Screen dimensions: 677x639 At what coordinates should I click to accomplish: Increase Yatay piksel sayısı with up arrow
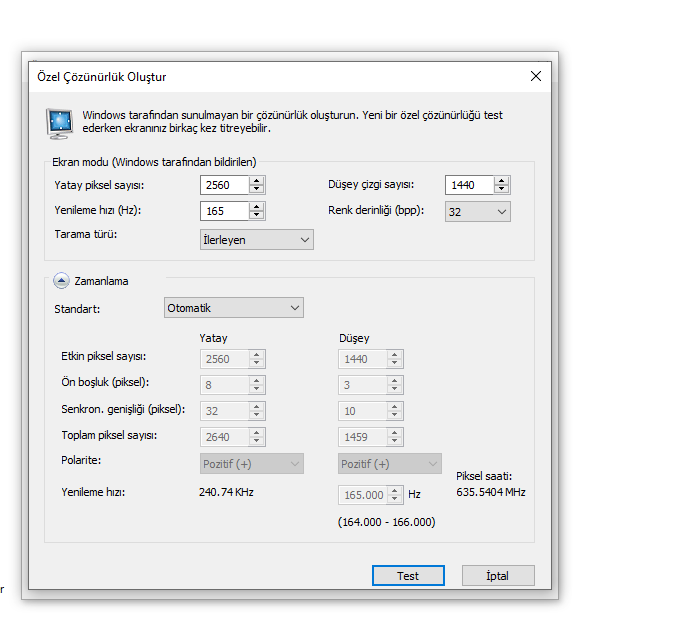(257, 180)
